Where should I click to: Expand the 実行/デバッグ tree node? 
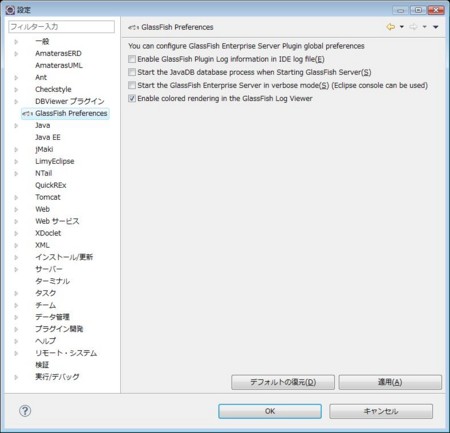coord(16,377)
